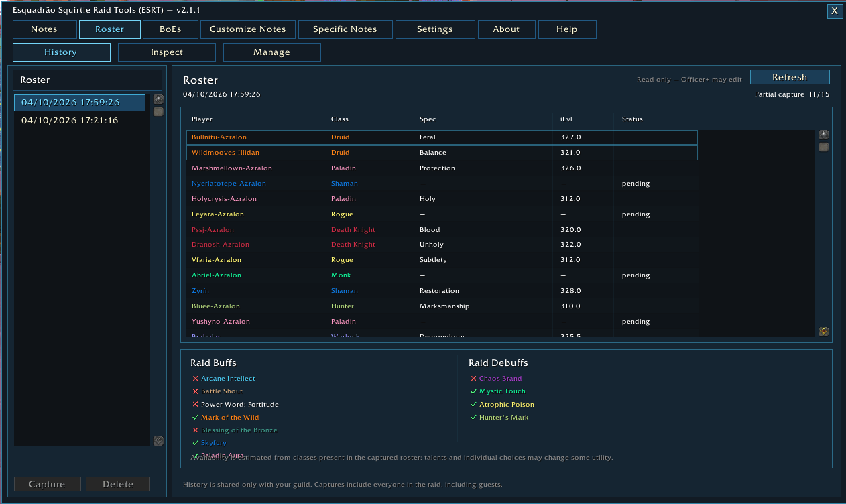Switch to the Inspect sub-tab

coord(167,52)
